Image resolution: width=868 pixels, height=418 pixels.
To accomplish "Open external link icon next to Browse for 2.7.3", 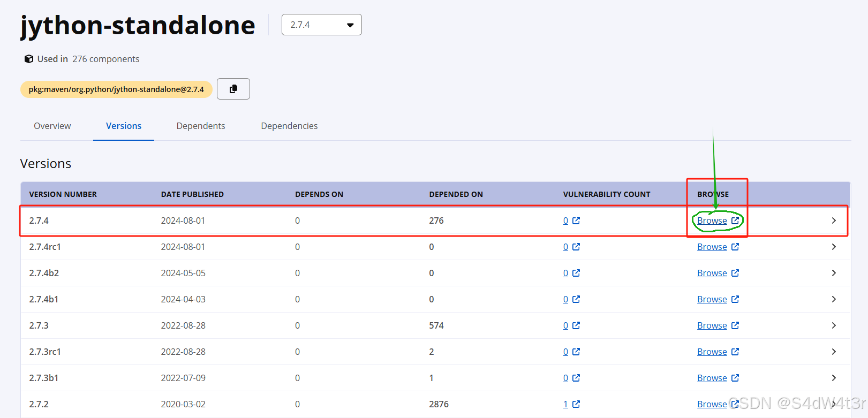I will coord(735,325).
